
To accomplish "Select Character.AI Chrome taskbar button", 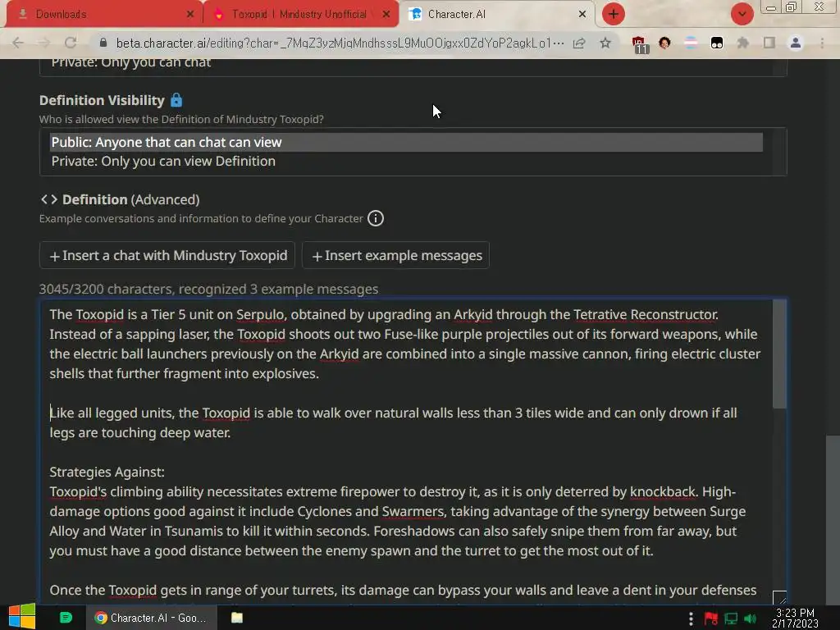I will [151, 618].
